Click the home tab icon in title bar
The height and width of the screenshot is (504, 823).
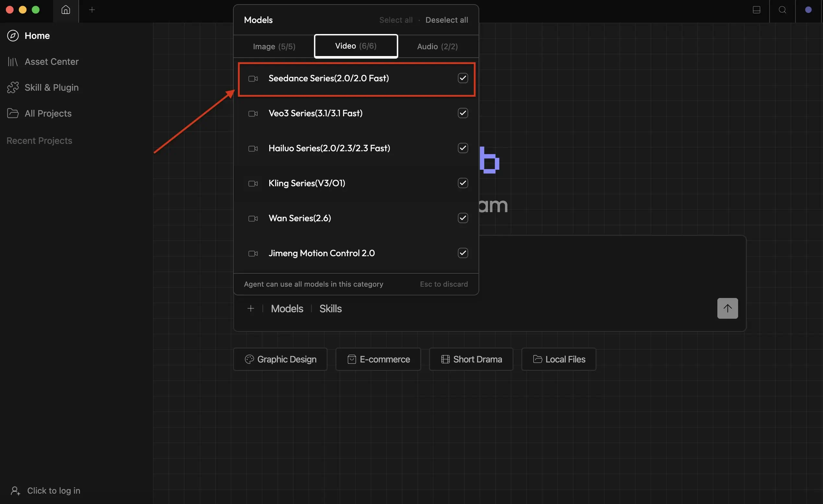(x=66, y=10)
